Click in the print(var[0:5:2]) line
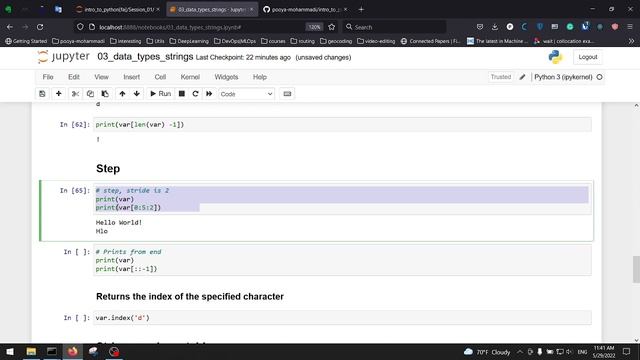 click(128, 208)
